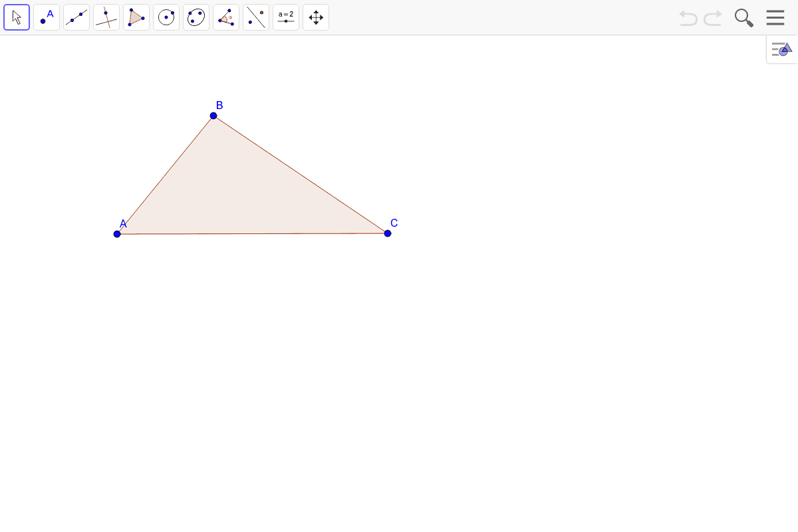Click the label of point B
The height and width of the screenshot is (532, 798).
[x=219, y=105]
